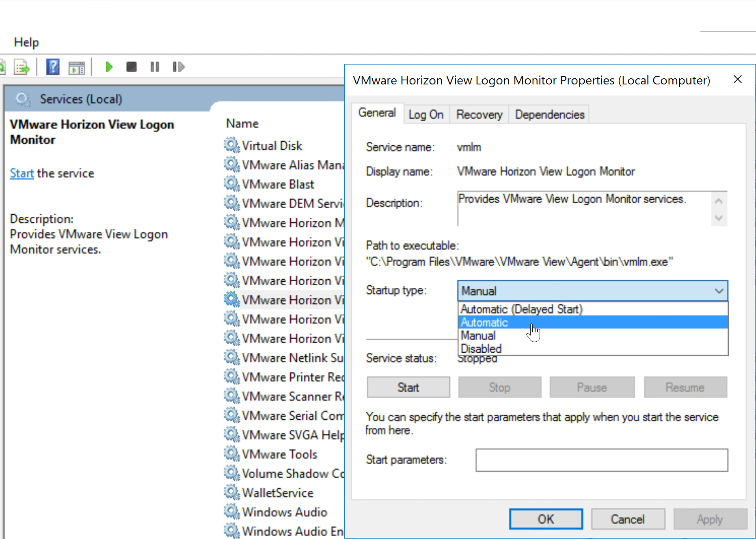Click the Stop Service square toolbar icon

pyautogui.click(x=131, y=67)
